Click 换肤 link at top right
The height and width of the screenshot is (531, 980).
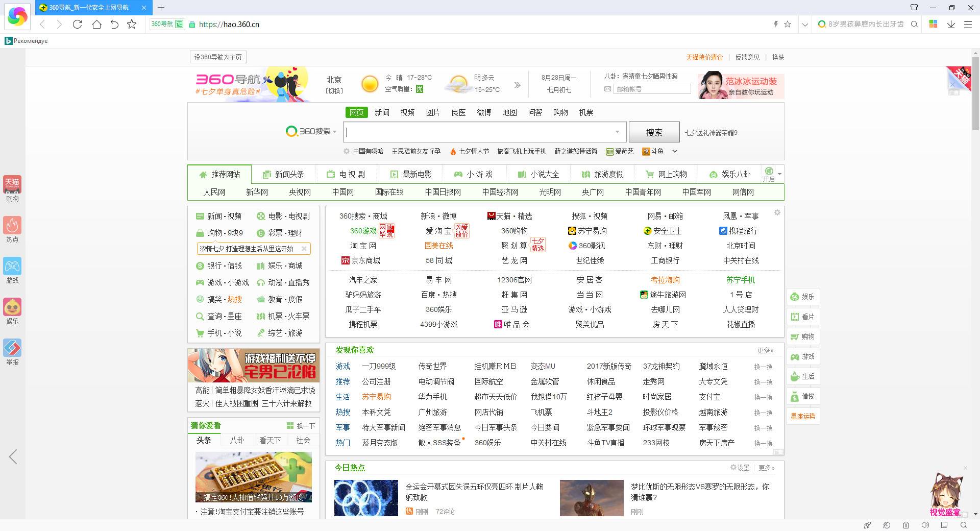778,57
